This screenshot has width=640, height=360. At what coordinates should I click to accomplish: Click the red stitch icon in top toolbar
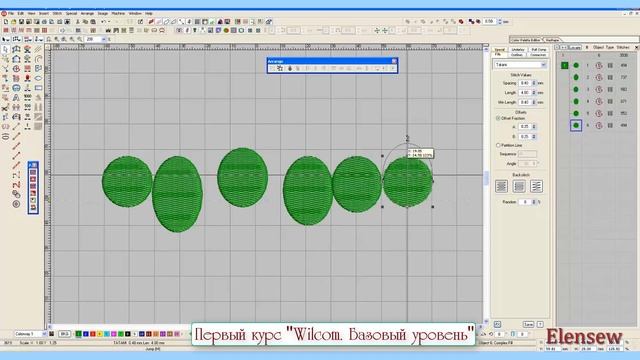point(151,22)
